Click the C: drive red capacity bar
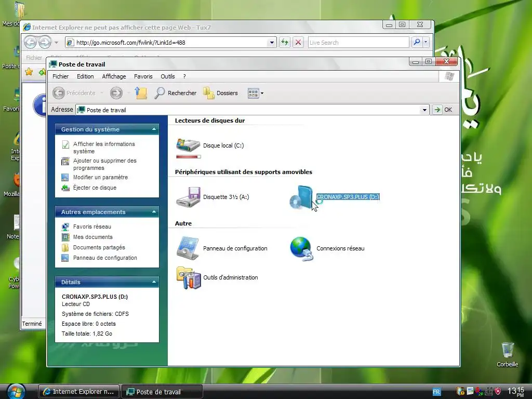 (x=189, y=157)
